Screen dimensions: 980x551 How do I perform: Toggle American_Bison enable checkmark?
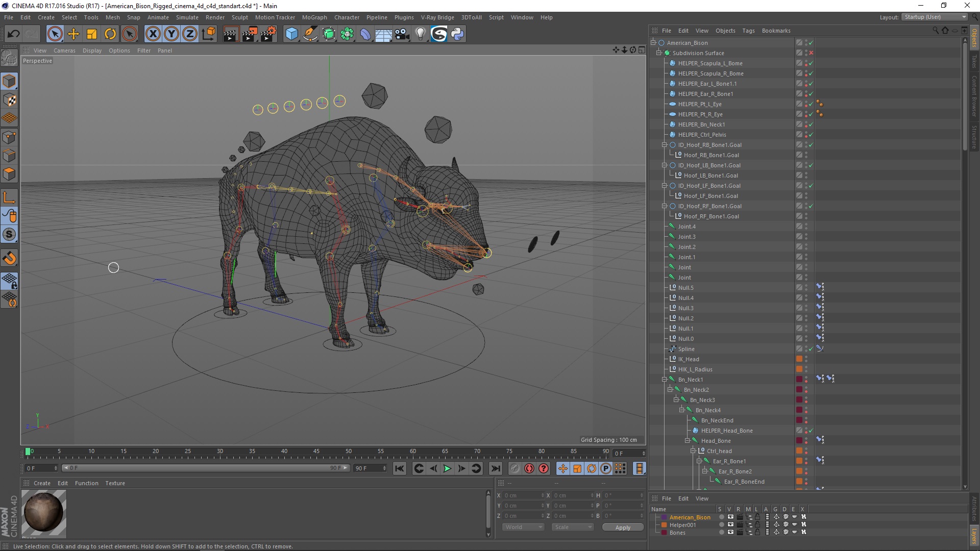[x=811, y=43]
